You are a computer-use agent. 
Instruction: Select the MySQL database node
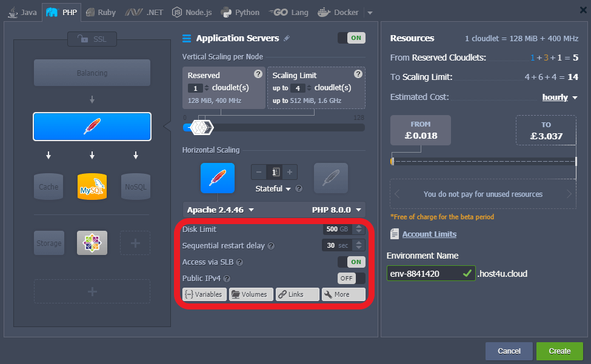click(x=92, y=187)
